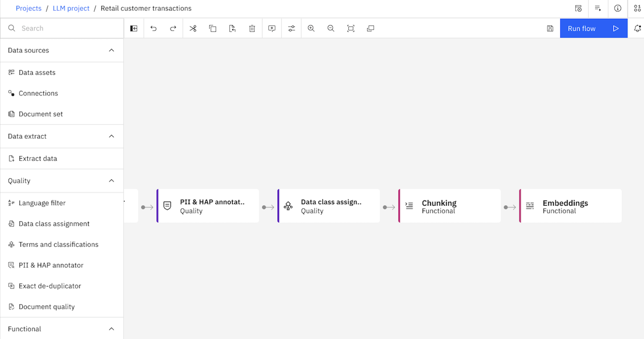Collapse the Quality section
644x339 pixels.
[x=111, y=181]
